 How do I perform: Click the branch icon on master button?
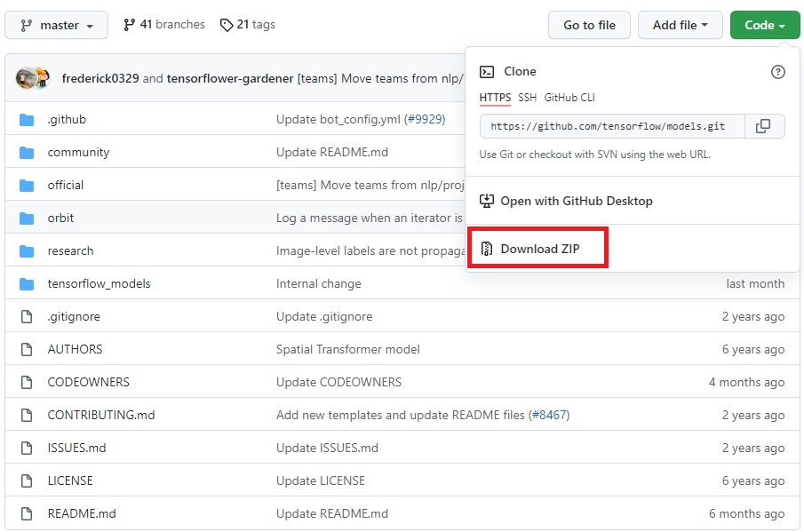click(x=26, y=25)
